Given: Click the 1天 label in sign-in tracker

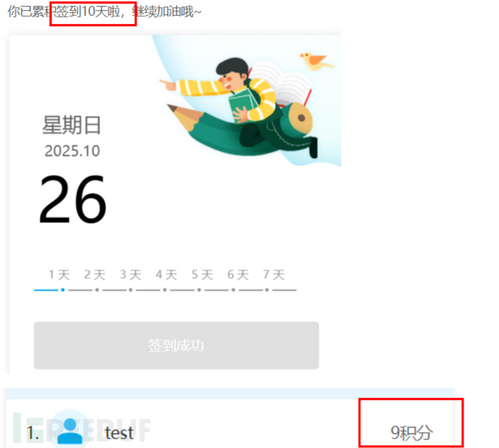Looking at the screenshot, I should click(x=59, y=274).
